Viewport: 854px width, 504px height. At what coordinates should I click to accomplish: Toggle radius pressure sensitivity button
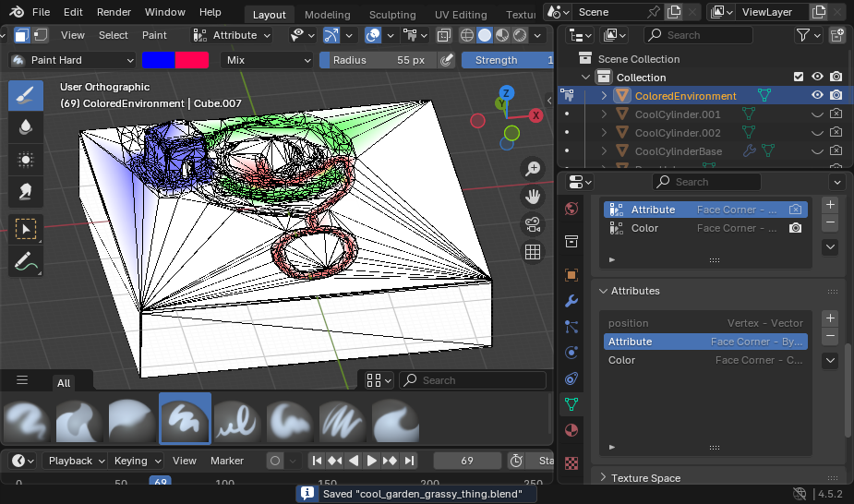coord(448,60)
